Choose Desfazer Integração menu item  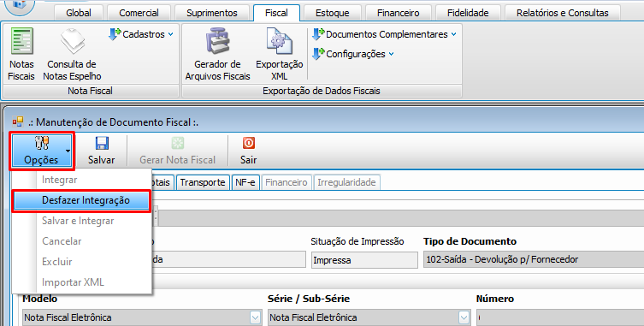81,200
